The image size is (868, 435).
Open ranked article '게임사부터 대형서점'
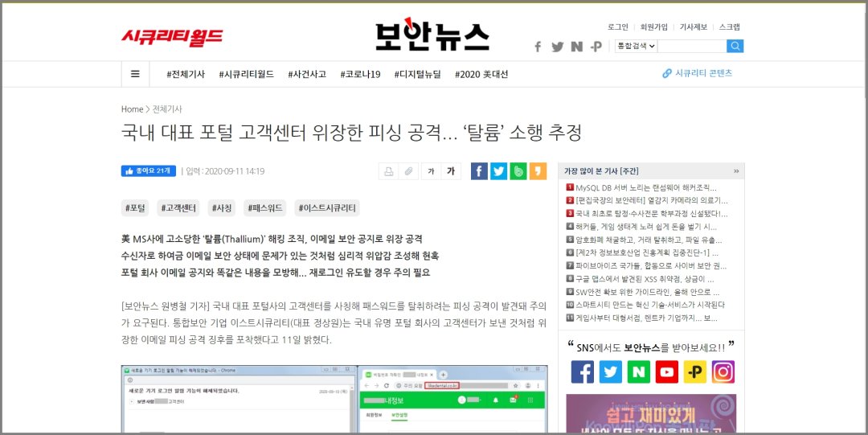[x=646, y=318]
